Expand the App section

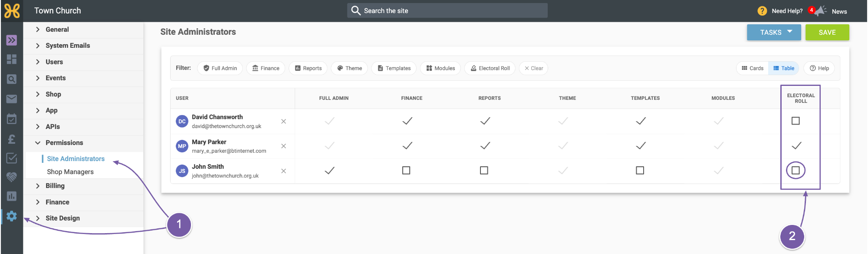pyautogui.click(x=83, y=110)
